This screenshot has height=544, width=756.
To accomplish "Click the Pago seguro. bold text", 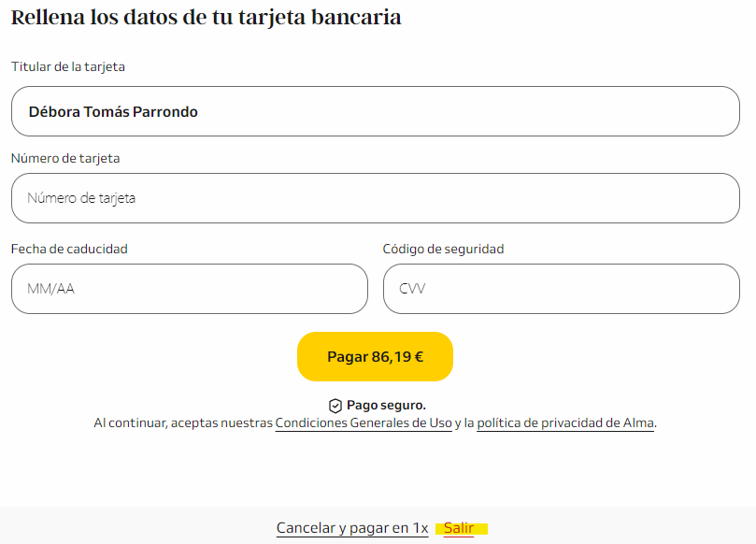I will click(x=386, y=405).
